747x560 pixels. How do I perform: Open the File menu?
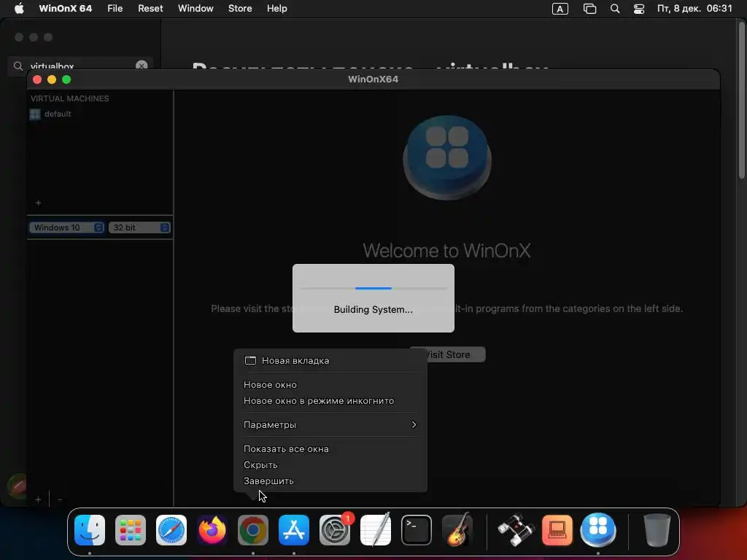115,9
